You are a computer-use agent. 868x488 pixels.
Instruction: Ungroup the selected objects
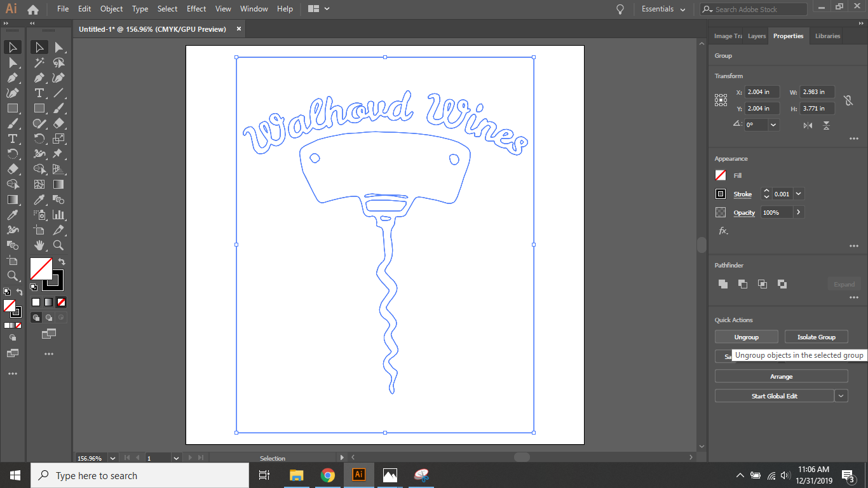746,336
